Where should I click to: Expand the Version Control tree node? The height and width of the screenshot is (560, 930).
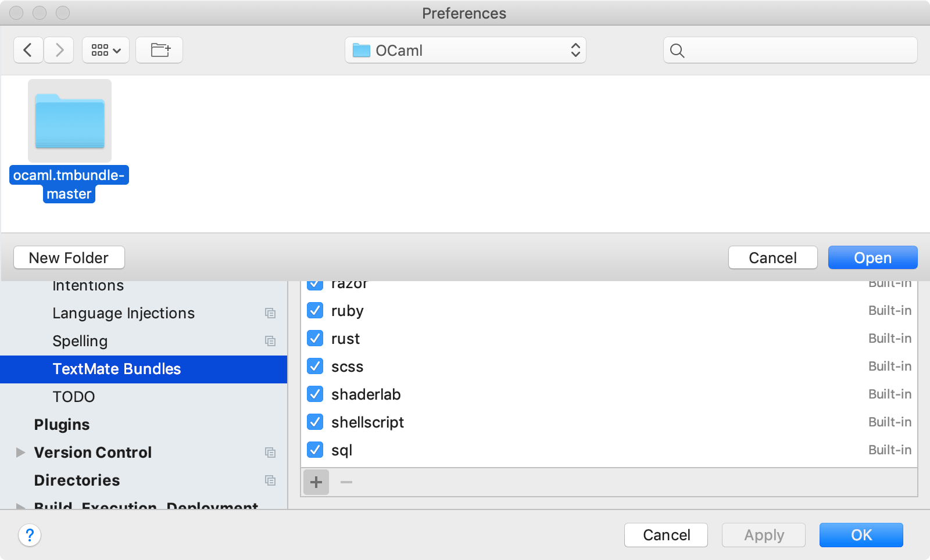coord(20,453)
